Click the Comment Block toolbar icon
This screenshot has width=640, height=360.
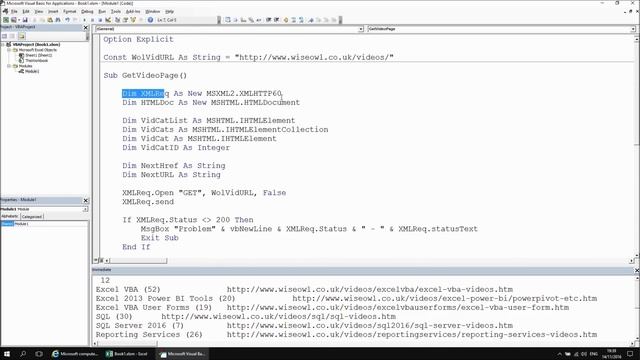[293, 20]
